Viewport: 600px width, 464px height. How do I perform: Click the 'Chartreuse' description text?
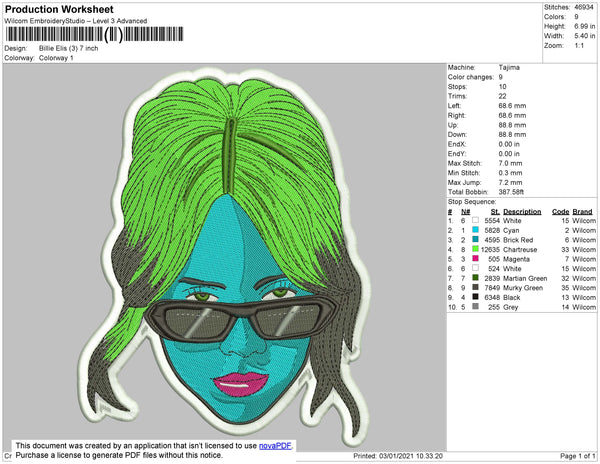coord(520,249)
